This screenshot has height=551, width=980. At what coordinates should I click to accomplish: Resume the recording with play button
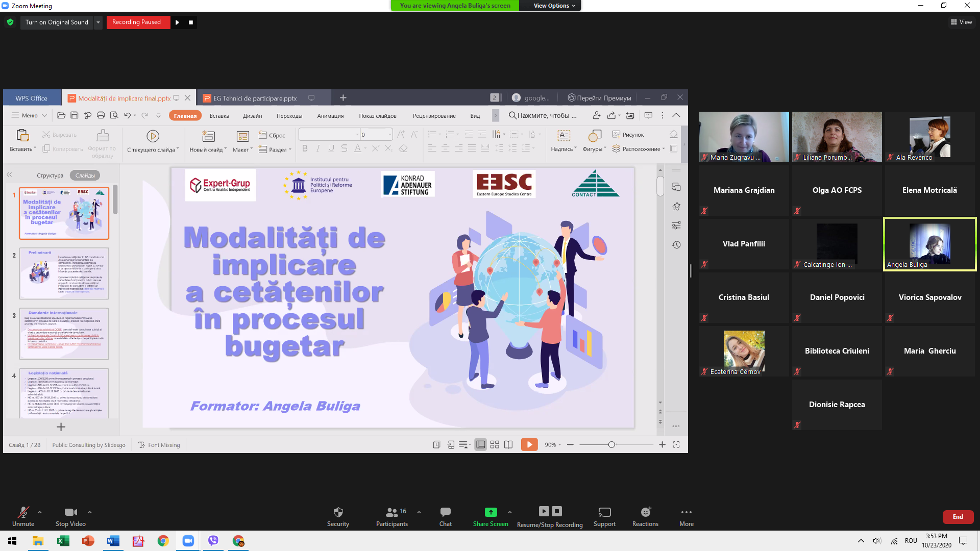coord(177,22)
